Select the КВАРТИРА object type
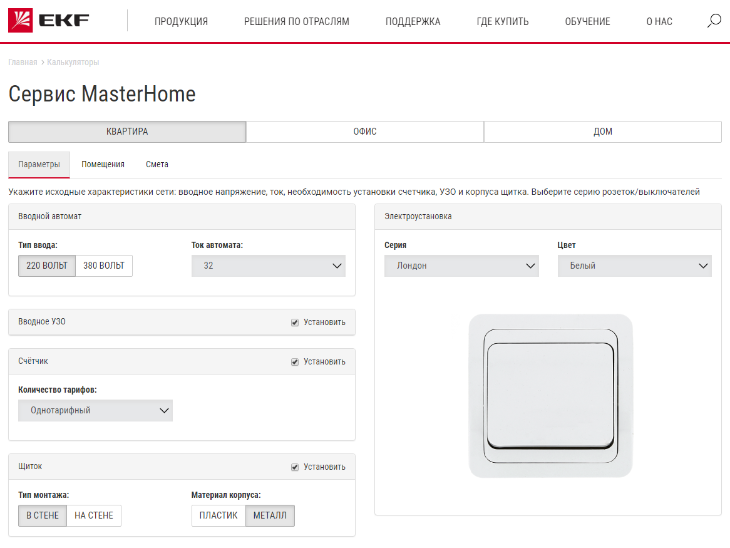The image size is (730, 548). point(127,132)
